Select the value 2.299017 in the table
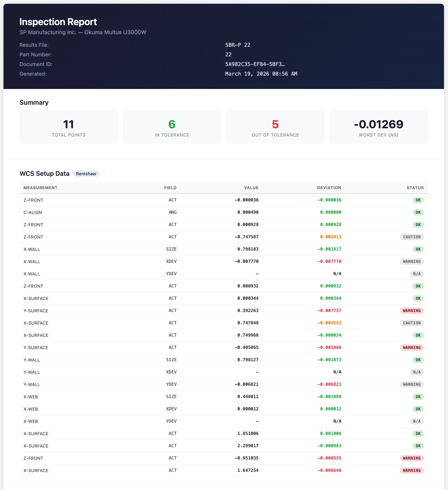Image resolution: width=448 pixels, height=490 pixels. [x=248, y=446]
